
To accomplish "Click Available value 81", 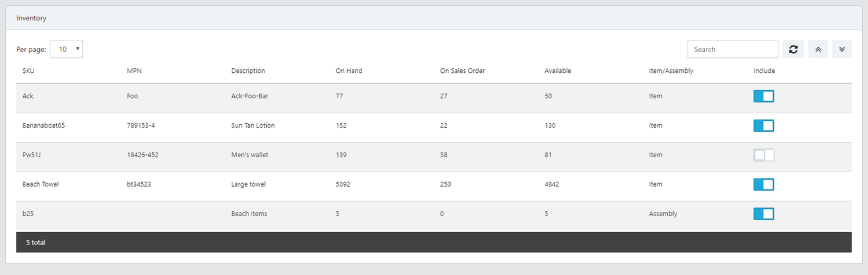I will click(548, 155).
